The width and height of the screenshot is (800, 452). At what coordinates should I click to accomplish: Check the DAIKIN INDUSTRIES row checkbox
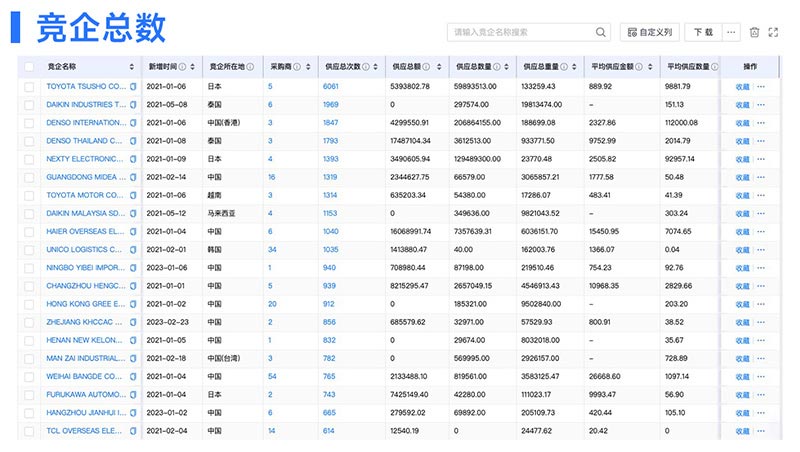29,105
